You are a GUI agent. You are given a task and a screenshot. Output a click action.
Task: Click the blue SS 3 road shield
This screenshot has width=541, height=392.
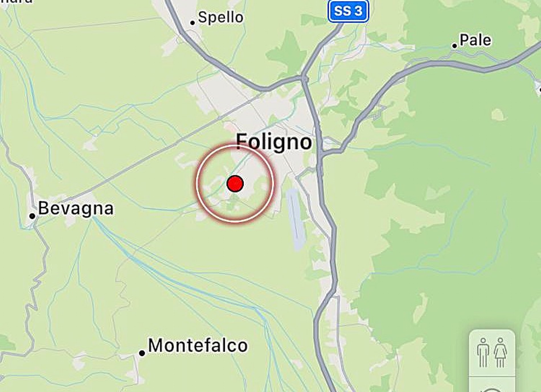coord(348,11)
